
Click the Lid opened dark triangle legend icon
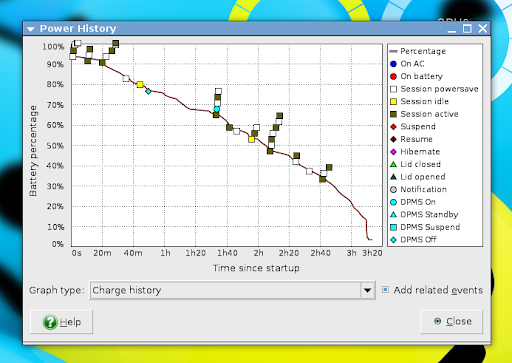pyautogui.click(x=393, y=177)
